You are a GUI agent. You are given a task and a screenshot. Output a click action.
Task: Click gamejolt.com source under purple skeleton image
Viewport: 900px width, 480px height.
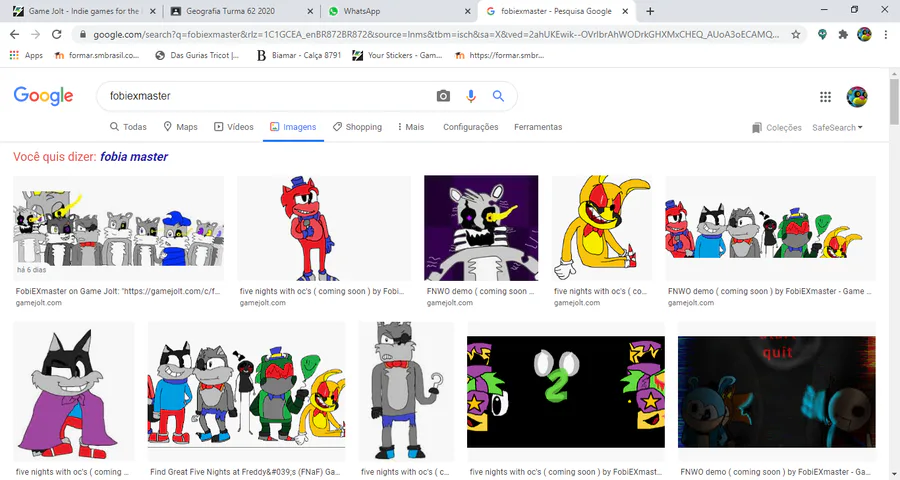pos(449,303)
